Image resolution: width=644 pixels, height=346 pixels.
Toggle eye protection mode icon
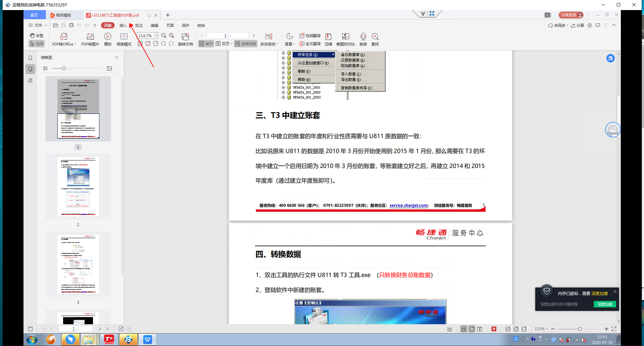coord(450,329)
